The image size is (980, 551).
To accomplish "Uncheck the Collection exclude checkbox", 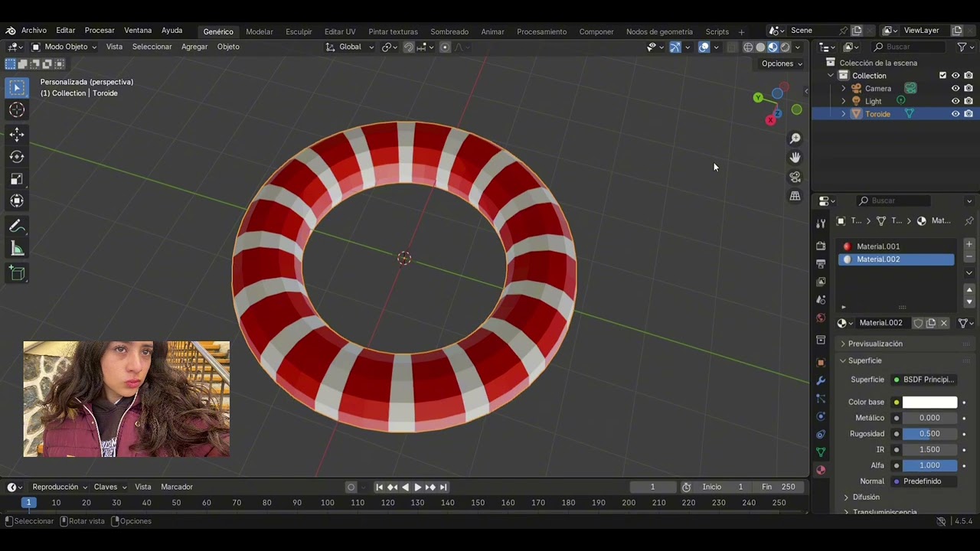I will point(942,76).
